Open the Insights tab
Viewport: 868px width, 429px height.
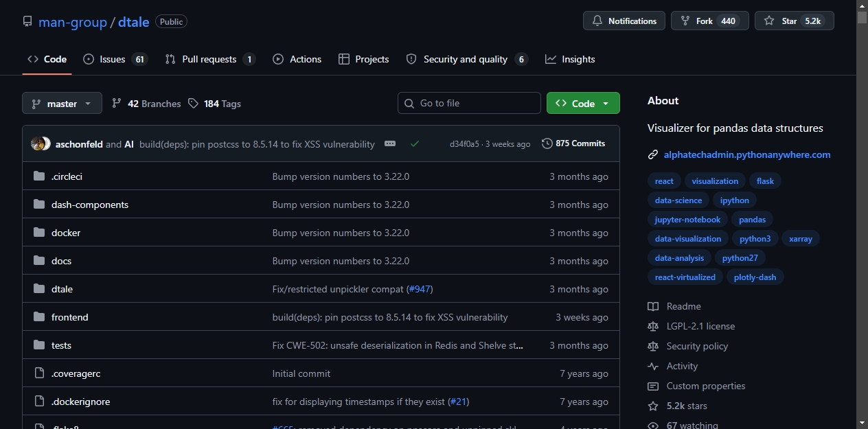point(570,59)
